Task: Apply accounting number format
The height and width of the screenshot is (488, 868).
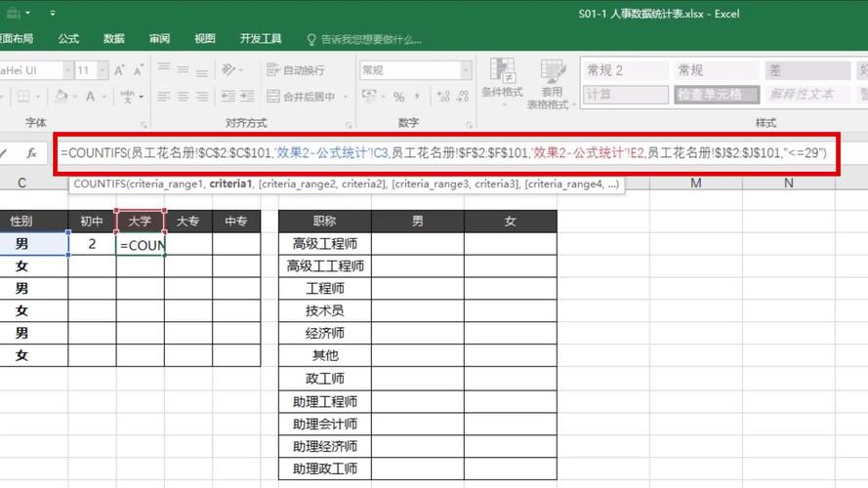Action: [369, 96]
